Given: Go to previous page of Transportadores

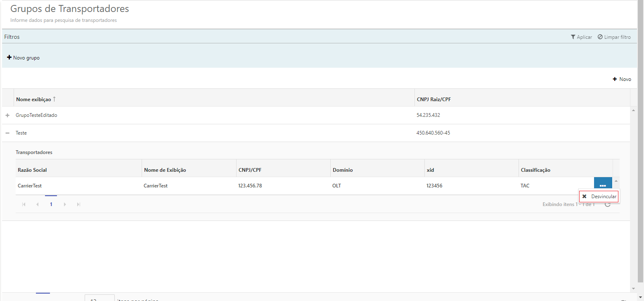Looking at the screenshot, I should (37, 204).
